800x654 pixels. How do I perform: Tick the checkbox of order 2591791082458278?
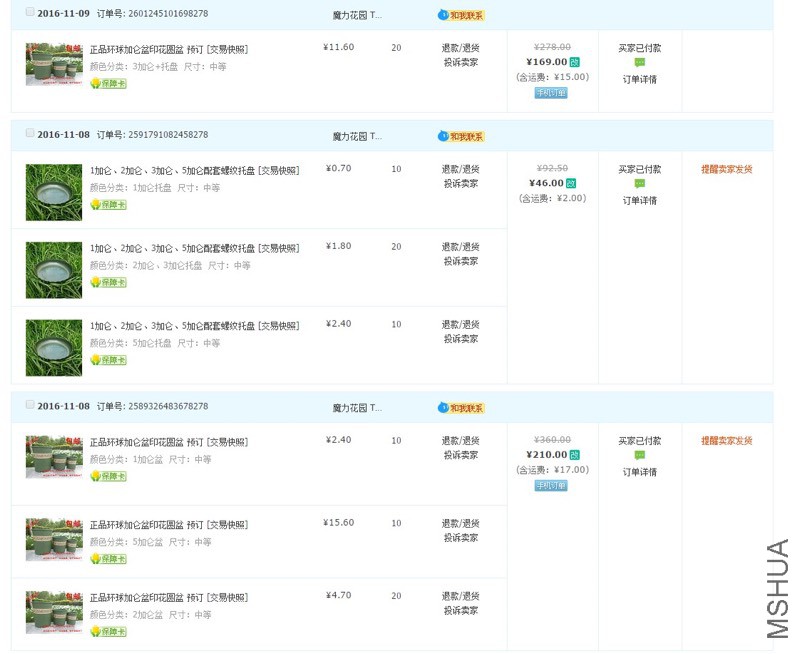point(30,133)
